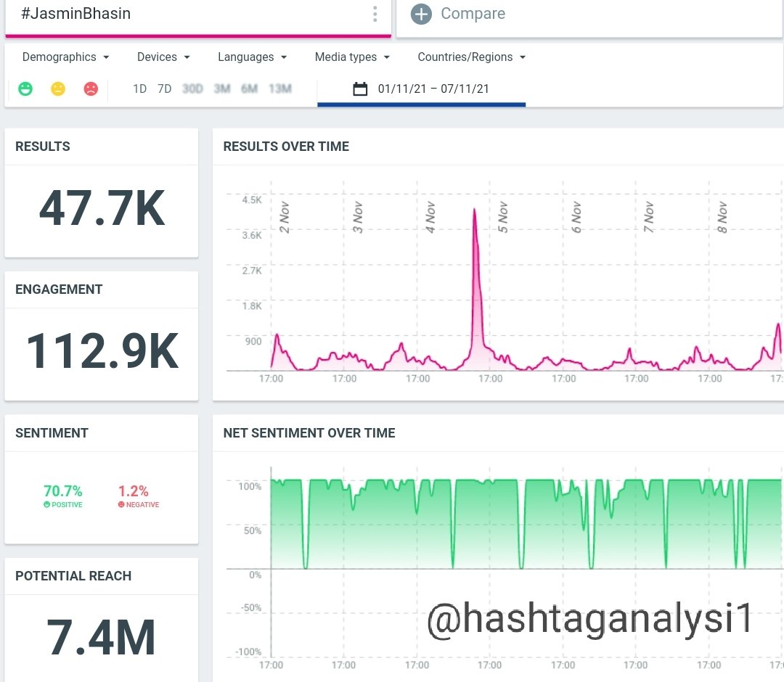This screenshot has width=784, height=682.
Task: Select the 30D time range
Action: 192,89
